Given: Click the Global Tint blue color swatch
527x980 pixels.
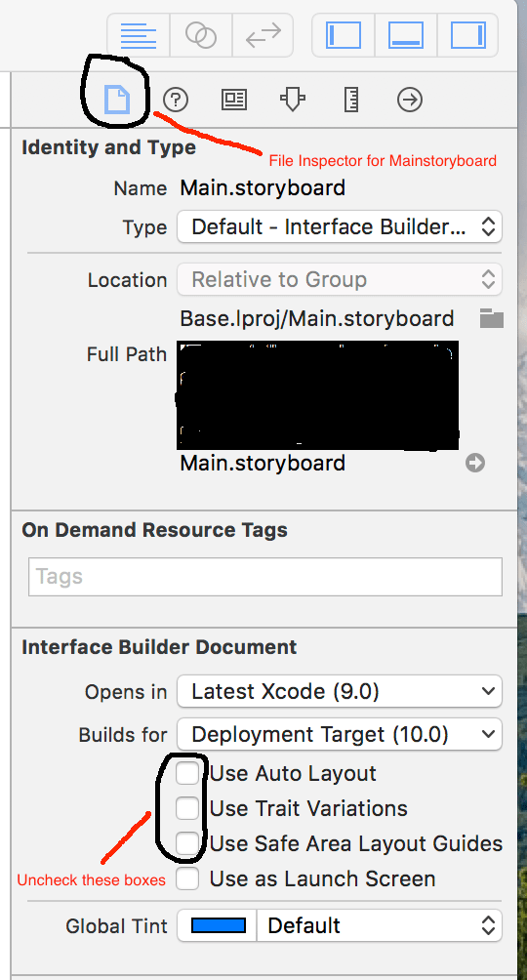Looking at the screenshot, I should click(x=219, y=925).
